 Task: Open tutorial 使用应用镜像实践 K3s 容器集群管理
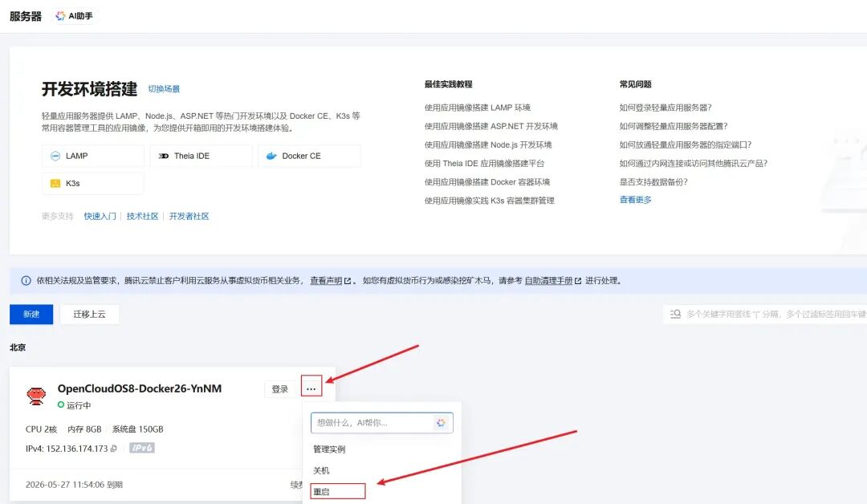pyautogui.click(x=490, y=201)
